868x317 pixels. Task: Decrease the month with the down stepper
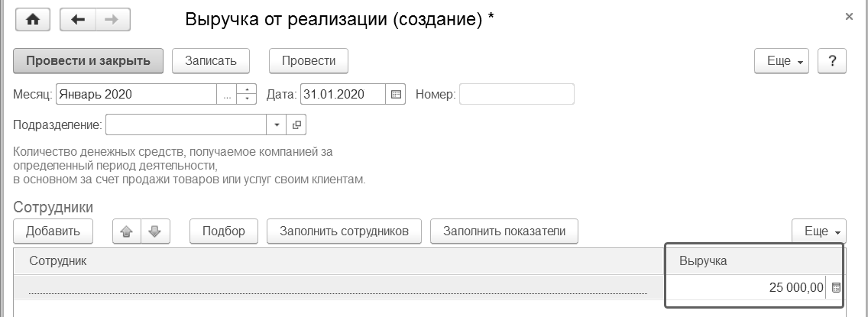coord(246,99)
